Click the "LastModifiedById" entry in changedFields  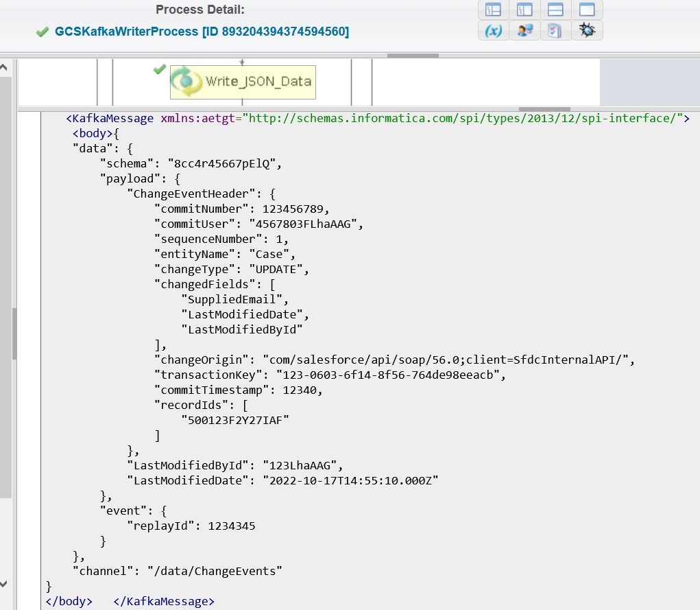pos(242,330)
